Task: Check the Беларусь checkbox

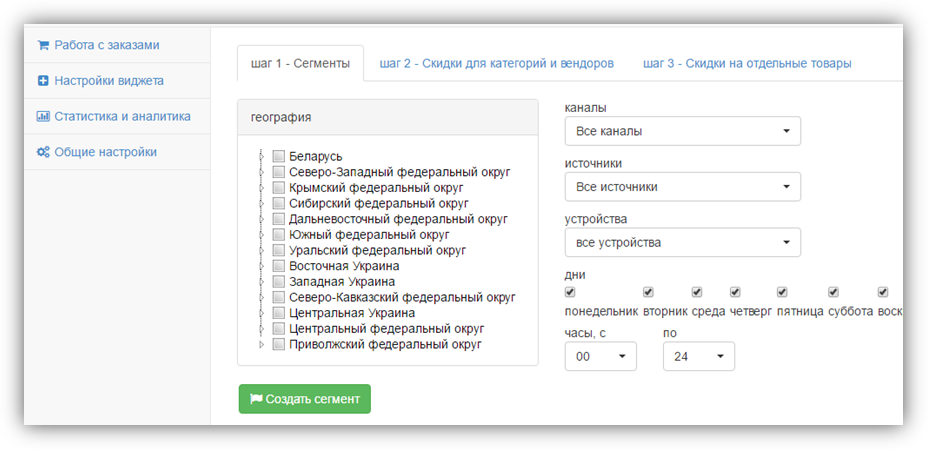Action: (x=278, y=157)
